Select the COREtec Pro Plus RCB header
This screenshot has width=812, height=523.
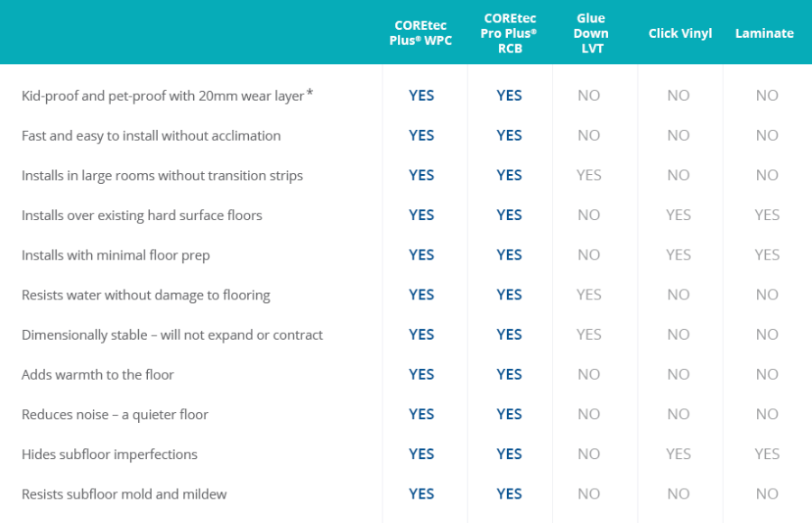[509, 33]
